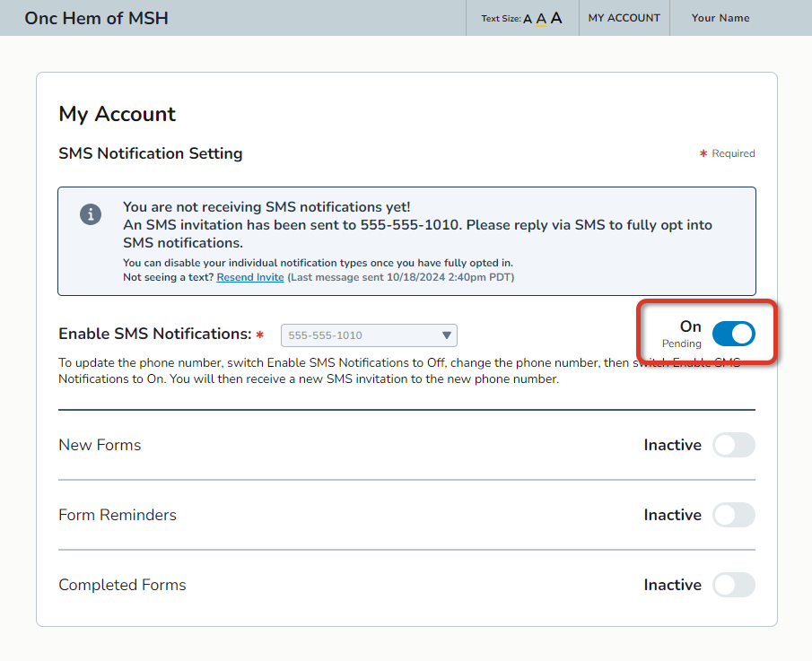
Task: Enable the New Forms notification toggle
Action: [733, 445]
